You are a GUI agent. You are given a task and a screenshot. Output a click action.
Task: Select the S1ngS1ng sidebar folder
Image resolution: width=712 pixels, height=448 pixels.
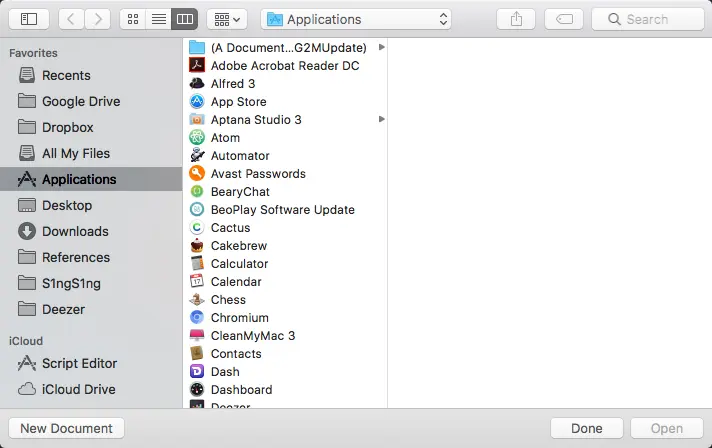[x=91, y=283]
